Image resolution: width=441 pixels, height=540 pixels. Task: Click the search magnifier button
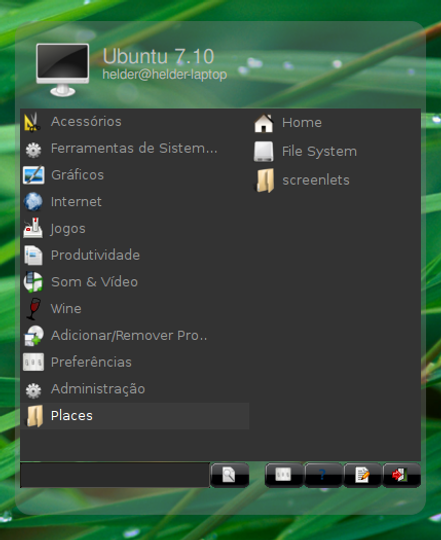click(229, 475)
